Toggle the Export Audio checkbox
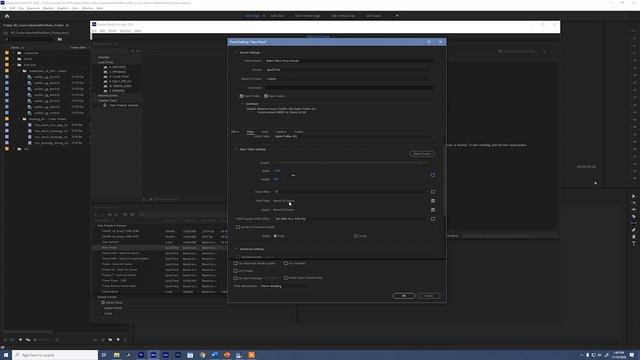640x360 pixels. (x=266, y=96)
